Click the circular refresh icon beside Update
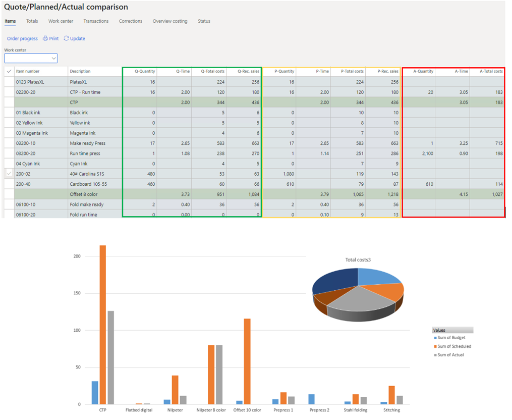512x420 pixels. (66, 38)
